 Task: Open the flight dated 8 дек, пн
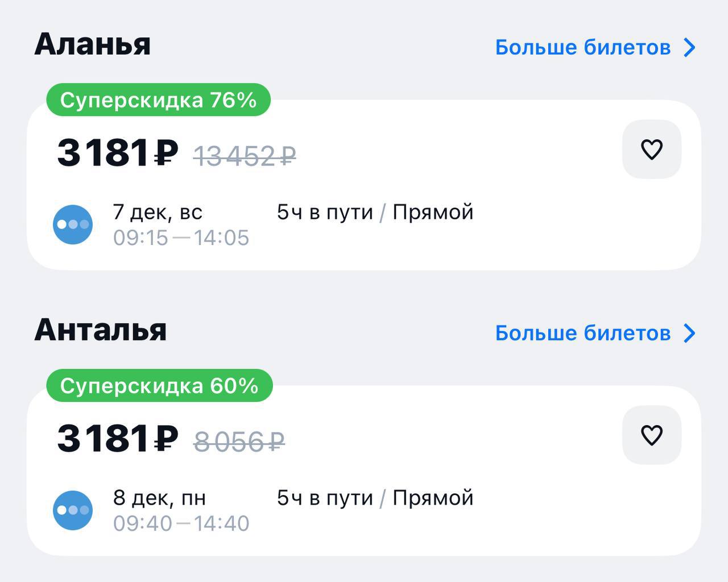(x=159, y=498)
